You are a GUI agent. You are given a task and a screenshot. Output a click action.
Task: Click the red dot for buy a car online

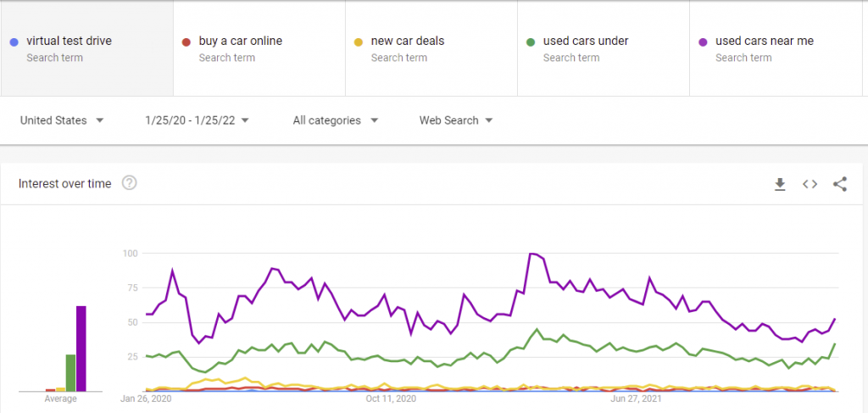coord(186,42)
